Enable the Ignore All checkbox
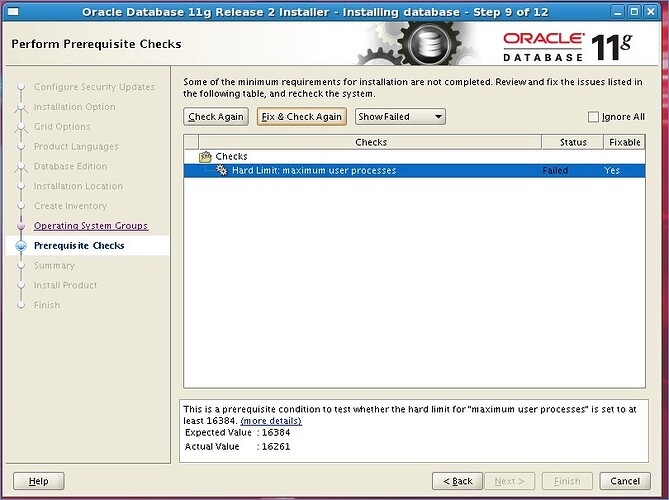Screen dimensions: 669x500 (x=594, y=117)
